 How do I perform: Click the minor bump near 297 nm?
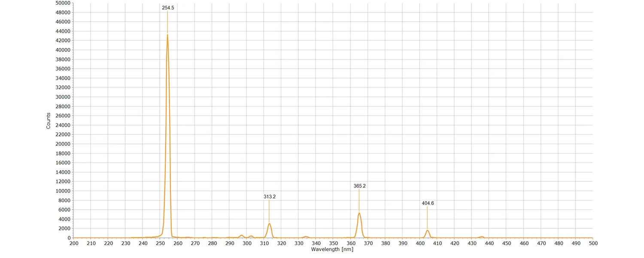(x=241, y=235)
